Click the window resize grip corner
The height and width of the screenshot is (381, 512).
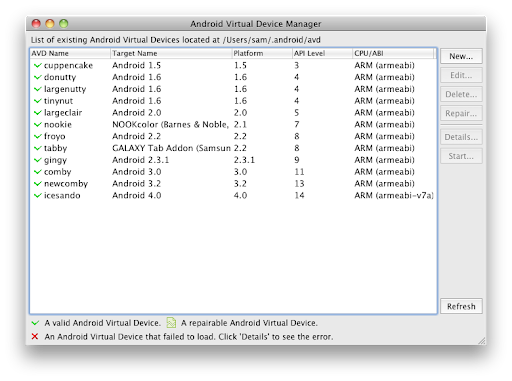(481, 340)
